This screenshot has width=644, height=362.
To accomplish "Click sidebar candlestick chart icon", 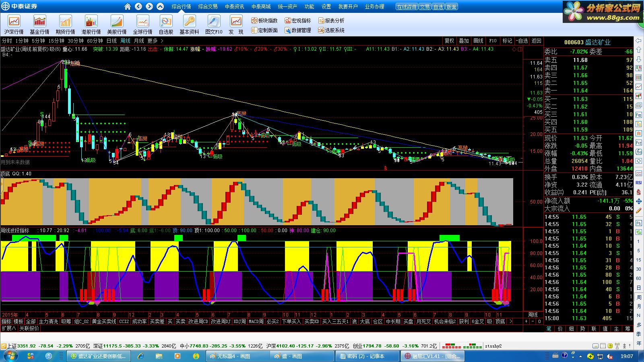I will [x=639, y=96].
